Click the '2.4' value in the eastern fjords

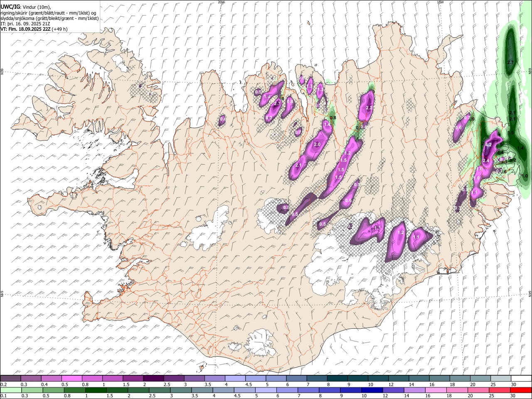pyautogui.click(x=486, y=161)
